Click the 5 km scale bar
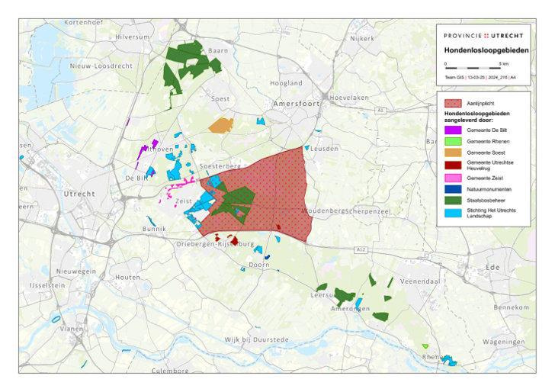The image size is (555, 392). click(x=473, y=68)
